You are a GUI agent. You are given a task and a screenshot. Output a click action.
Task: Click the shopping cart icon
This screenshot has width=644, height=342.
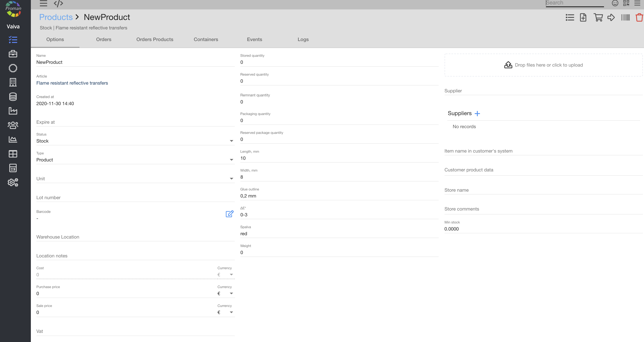(x=598, y=17)
